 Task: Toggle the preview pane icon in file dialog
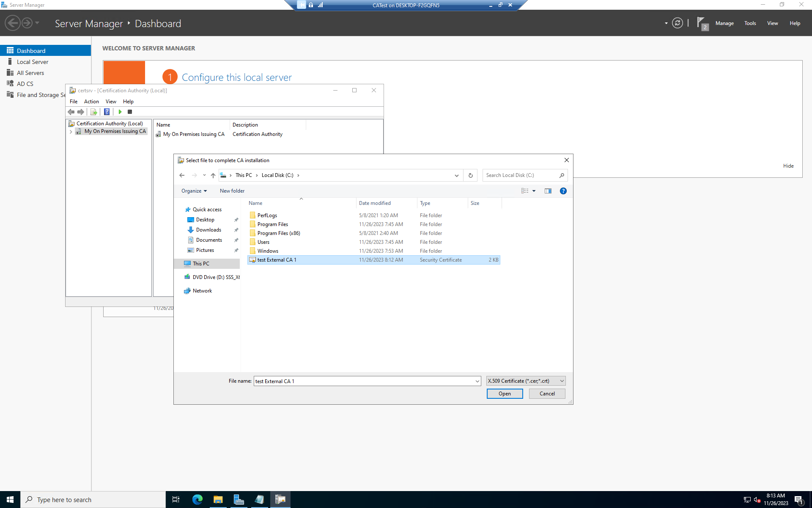coord(548,191)
